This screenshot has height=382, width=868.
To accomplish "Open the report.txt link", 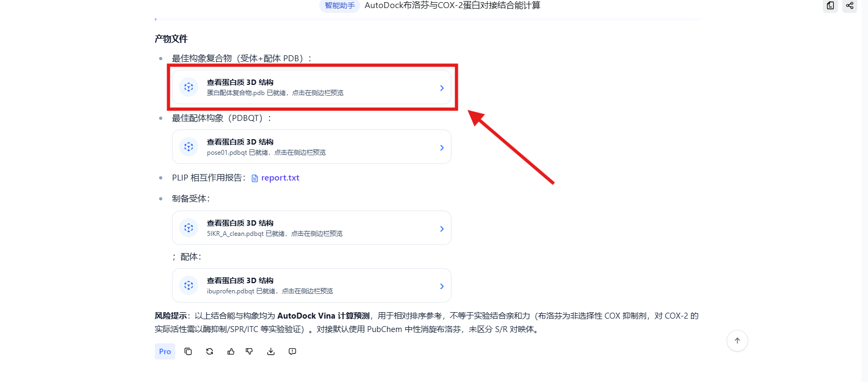I will (280, 178).
